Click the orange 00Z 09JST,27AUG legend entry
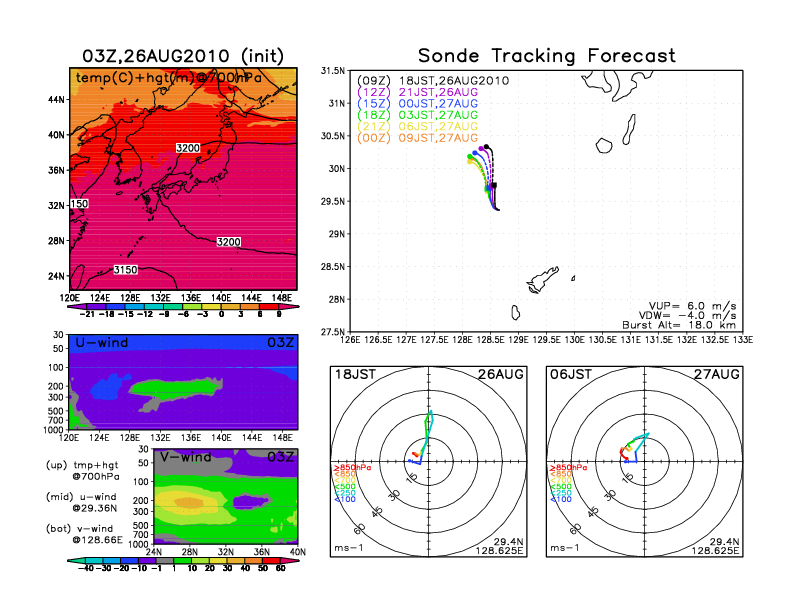 [x=417, y=138]
